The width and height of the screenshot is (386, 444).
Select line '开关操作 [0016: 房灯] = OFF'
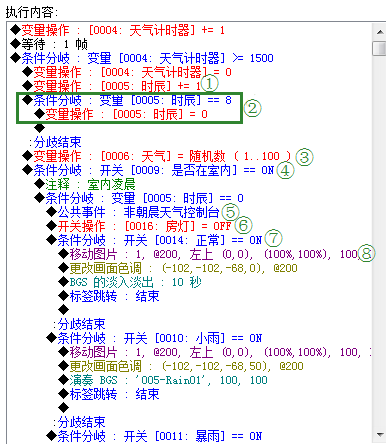pos(139,226)
